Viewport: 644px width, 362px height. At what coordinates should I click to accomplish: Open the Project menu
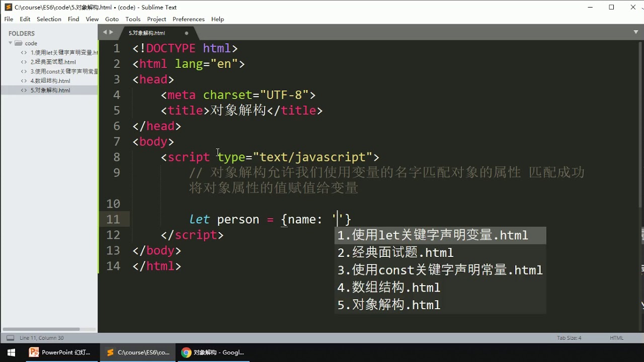pos(156,19)
